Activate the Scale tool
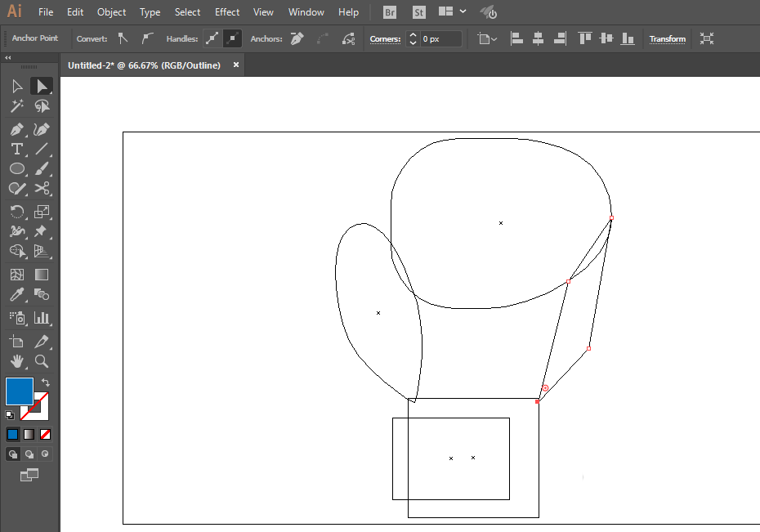This screenshot has width=760, height=532. 42,212
